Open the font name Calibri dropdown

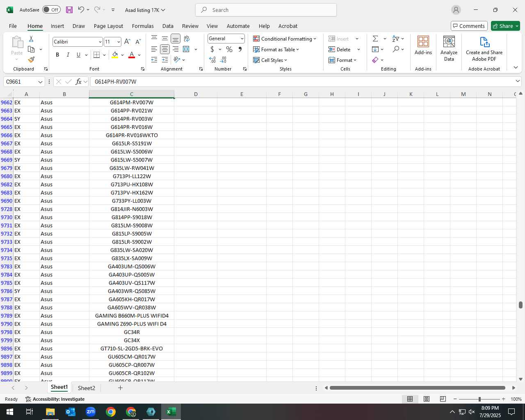pyautogui.click(x=100, y=42)
